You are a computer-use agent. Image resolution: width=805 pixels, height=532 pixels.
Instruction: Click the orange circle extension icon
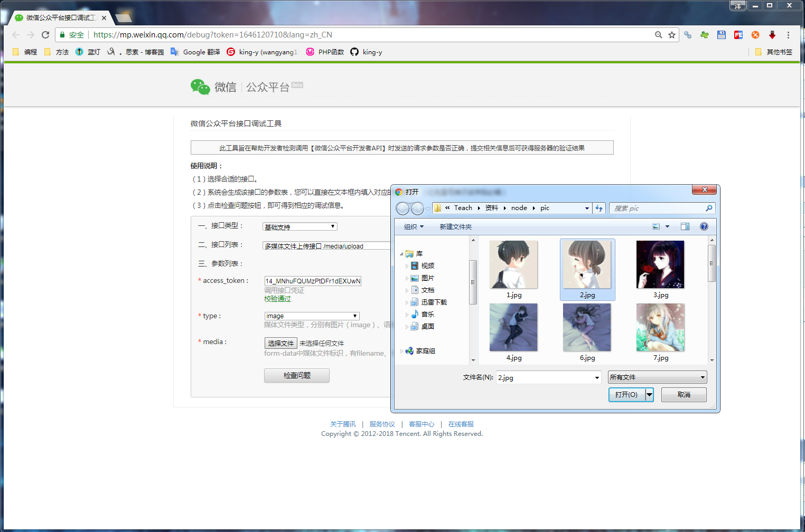pyautogui.click(x=755, y=35)
